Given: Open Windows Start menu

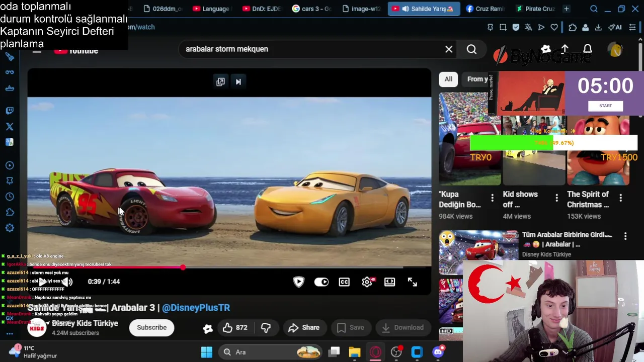Looking at the screenshot, I should [207, 352].
